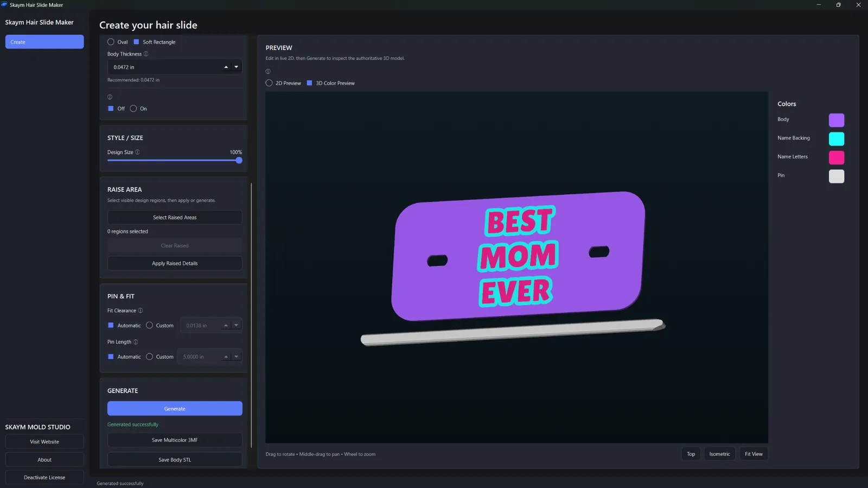Switch preview to Isometric view
This screenshot has width=868, height=488.
click(x=719, y=454)
